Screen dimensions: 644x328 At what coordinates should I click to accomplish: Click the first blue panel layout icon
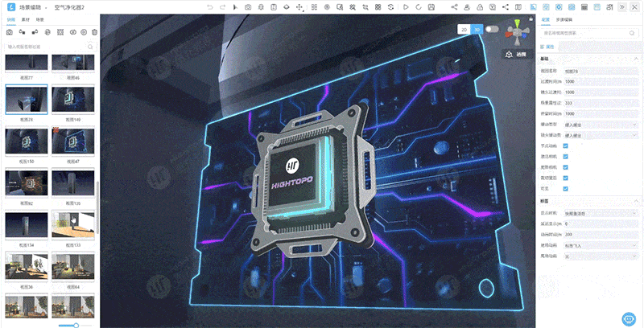(x=533, y=7)
